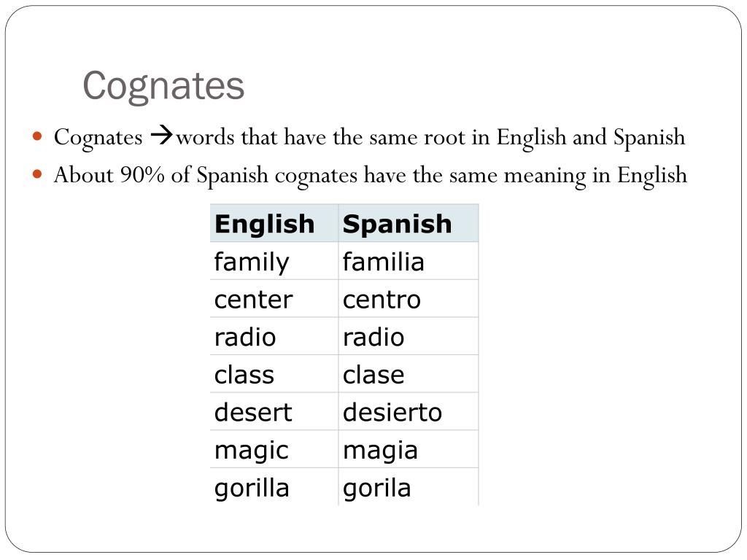This screenshot has width=747, height=560.
Task: Click the 'desert' cell
Action: [274, 411]
